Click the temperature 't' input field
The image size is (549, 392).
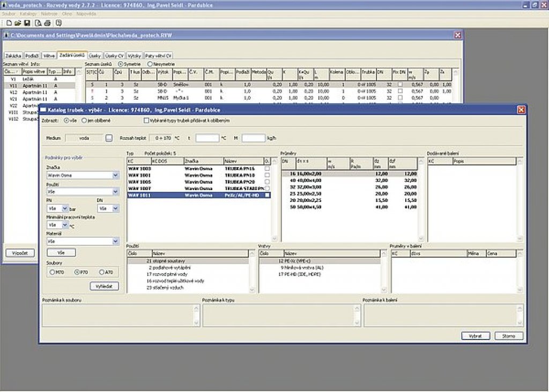[x=207, y=138]
